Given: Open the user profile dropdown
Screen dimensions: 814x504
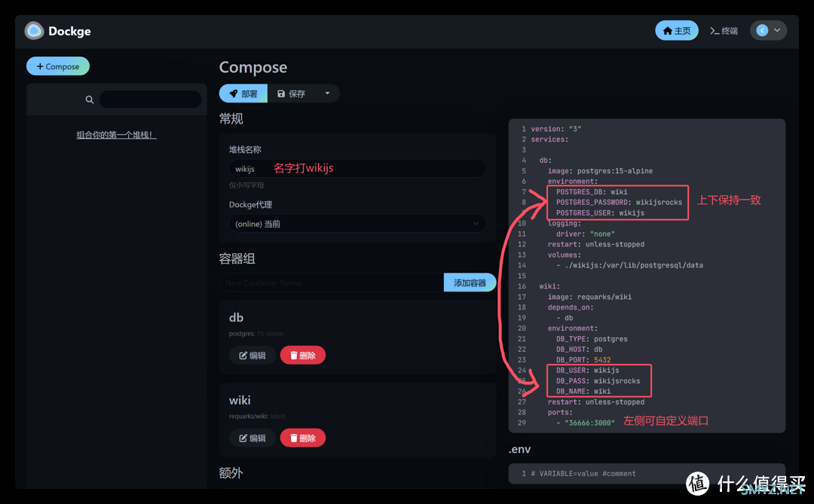Looking at the screenshot, I should point(768,31).
